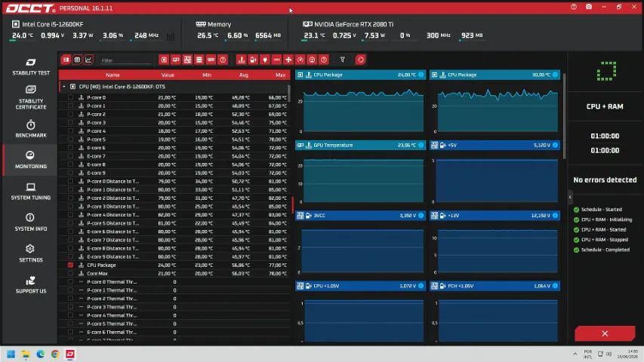Open info for the +5V graph

pos(555,145)
